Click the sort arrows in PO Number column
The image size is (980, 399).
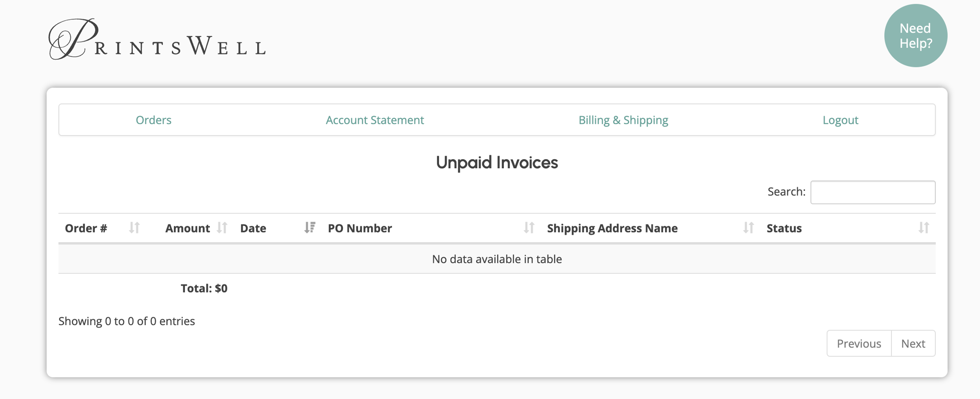(x=529, y=227)
